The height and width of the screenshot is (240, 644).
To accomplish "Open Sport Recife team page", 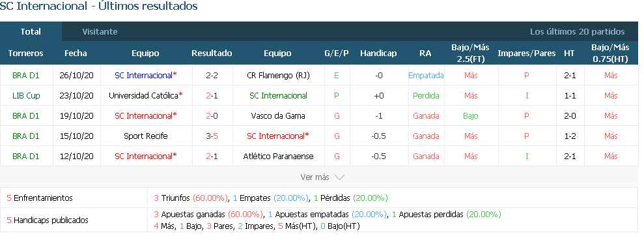I will tap(145, 136).
